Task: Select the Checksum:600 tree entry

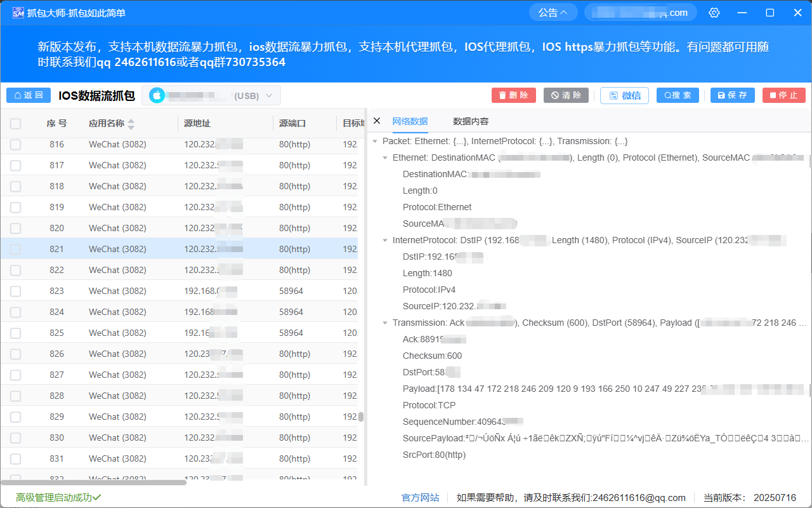Action: tap(433, 356)
